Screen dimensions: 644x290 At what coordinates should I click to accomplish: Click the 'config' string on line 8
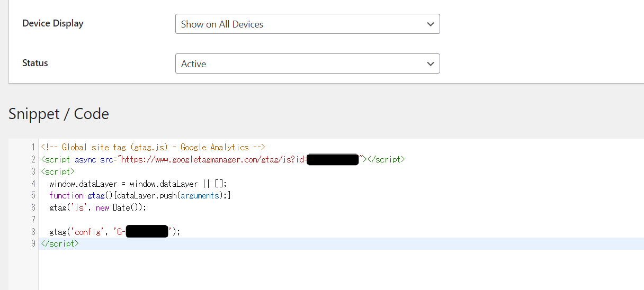[88, 232]
